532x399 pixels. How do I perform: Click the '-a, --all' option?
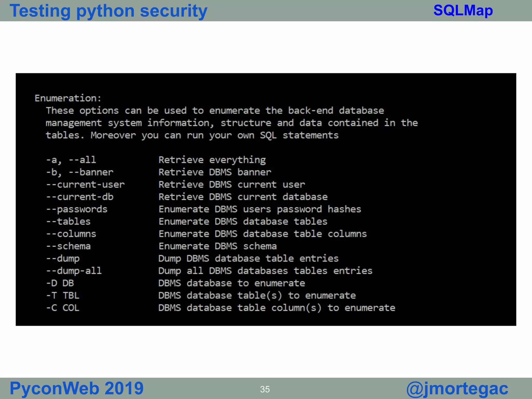[71, 160]
